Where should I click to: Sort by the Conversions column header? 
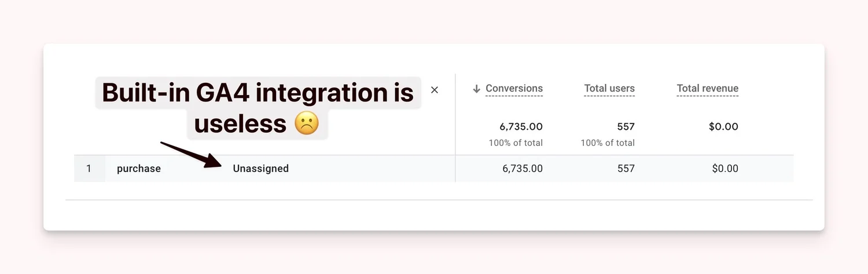(x=514, y=89)
